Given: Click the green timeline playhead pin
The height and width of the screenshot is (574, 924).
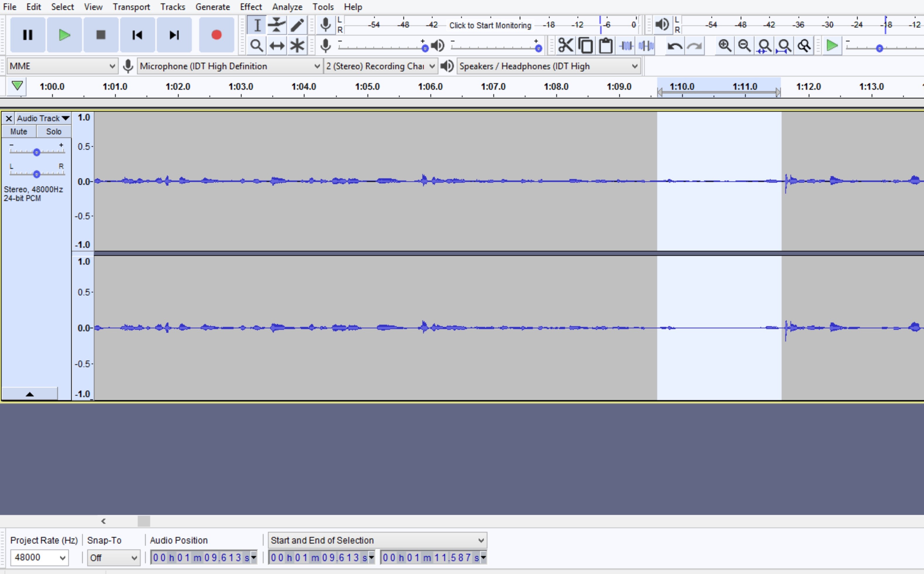Looking at the screenshot, I should tap(17, 86).
